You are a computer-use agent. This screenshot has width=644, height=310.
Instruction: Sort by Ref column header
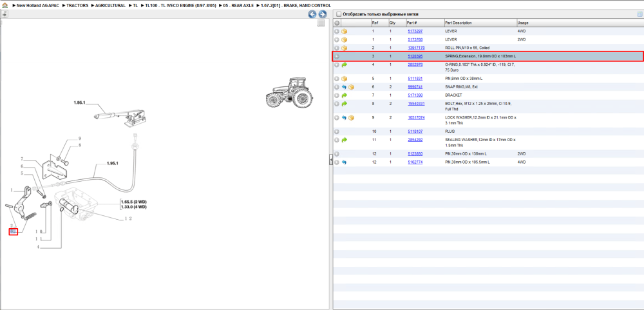coord(379,23)
